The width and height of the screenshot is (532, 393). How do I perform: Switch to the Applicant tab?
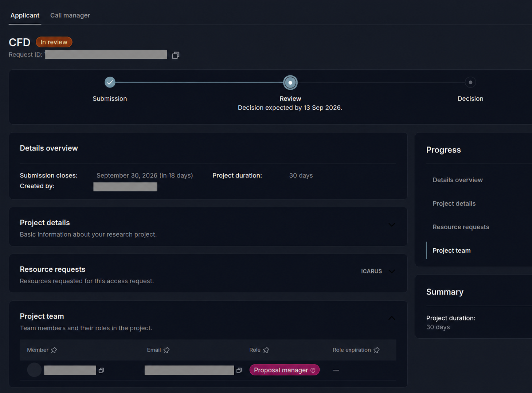(25, 15)
